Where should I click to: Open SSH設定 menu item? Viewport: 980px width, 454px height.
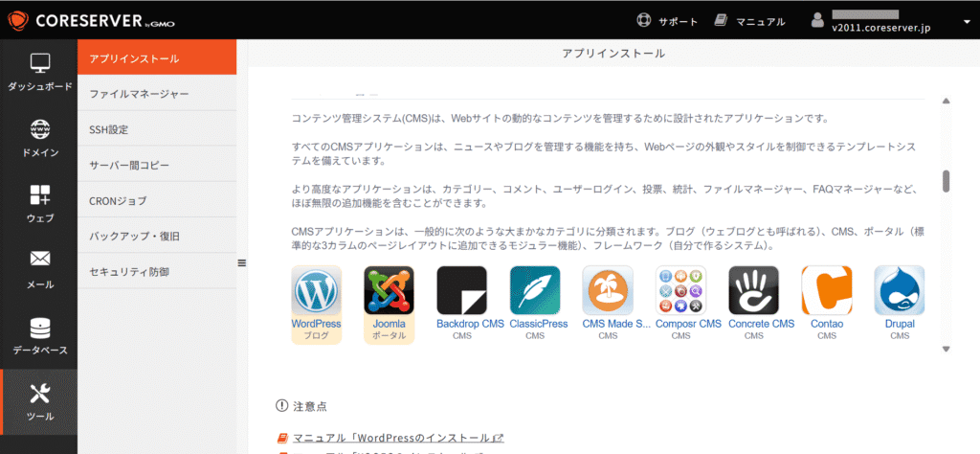click(158, 130)
